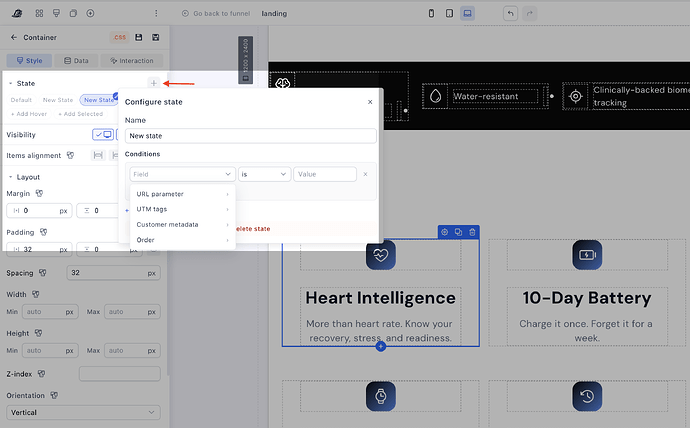Click the undo arrow in top toolbar
Image resolution: width=690 pixels, height=428 pixels.
[510, 13]
